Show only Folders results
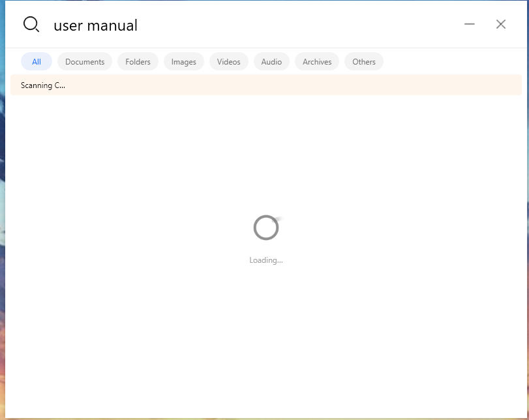This screenshot has width=529, height=420. point(138,62)
